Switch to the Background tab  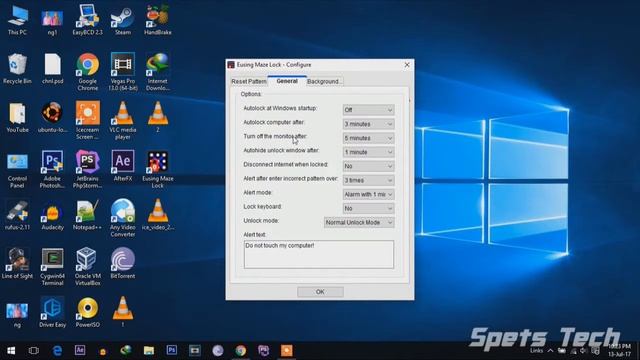324,82
